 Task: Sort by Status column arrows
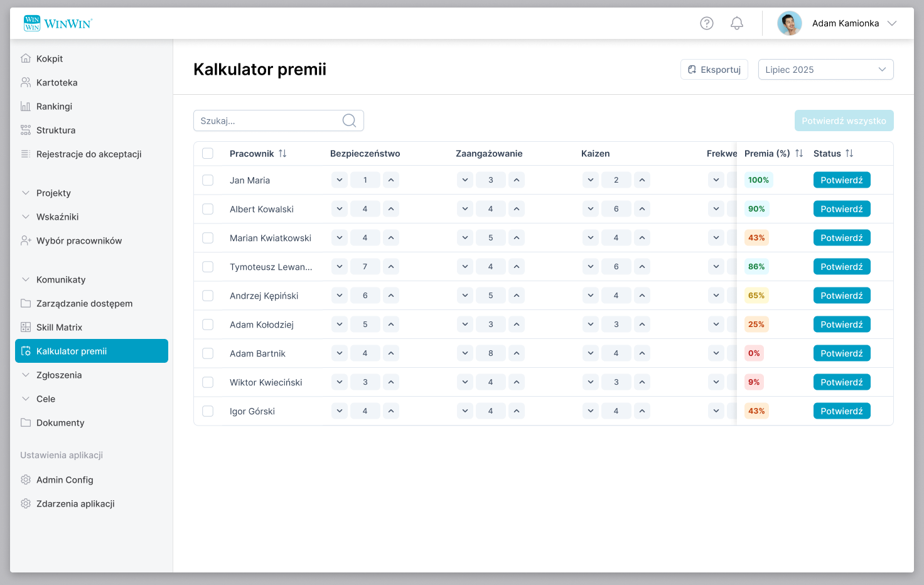(x=849, y=153)
